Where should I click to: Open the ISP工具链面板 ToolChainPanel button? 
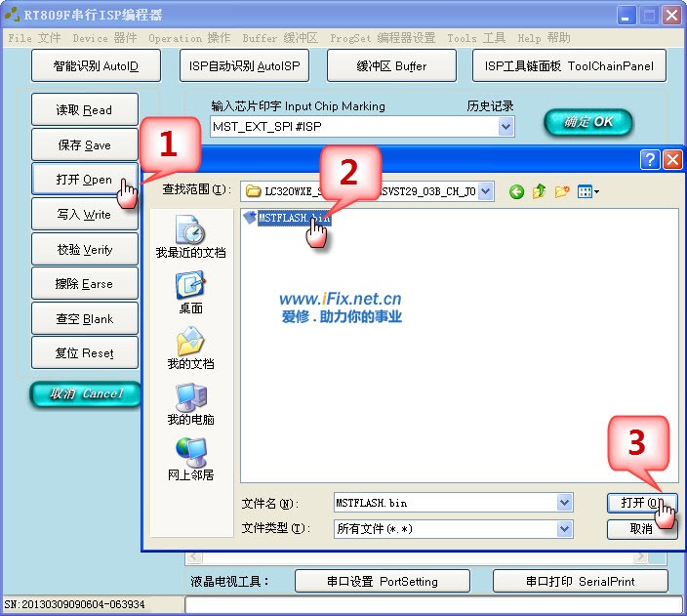[x=569, y=65]
